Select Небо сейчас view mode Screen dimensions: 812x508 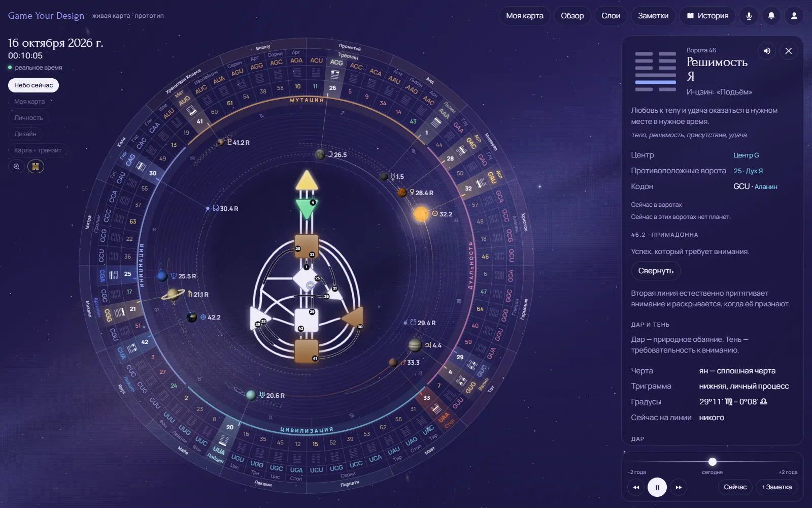33,85
